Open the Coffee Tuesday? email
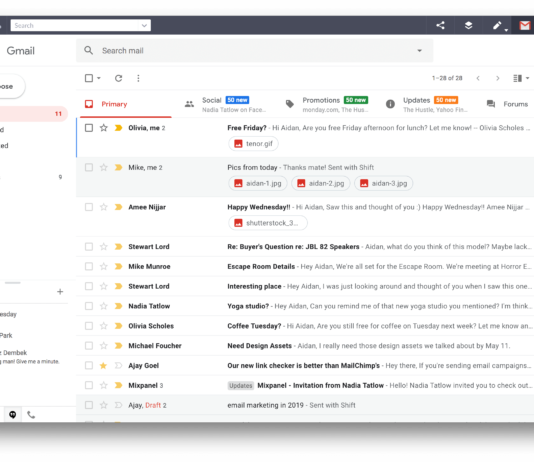The image size is (534, 462). 305,326
